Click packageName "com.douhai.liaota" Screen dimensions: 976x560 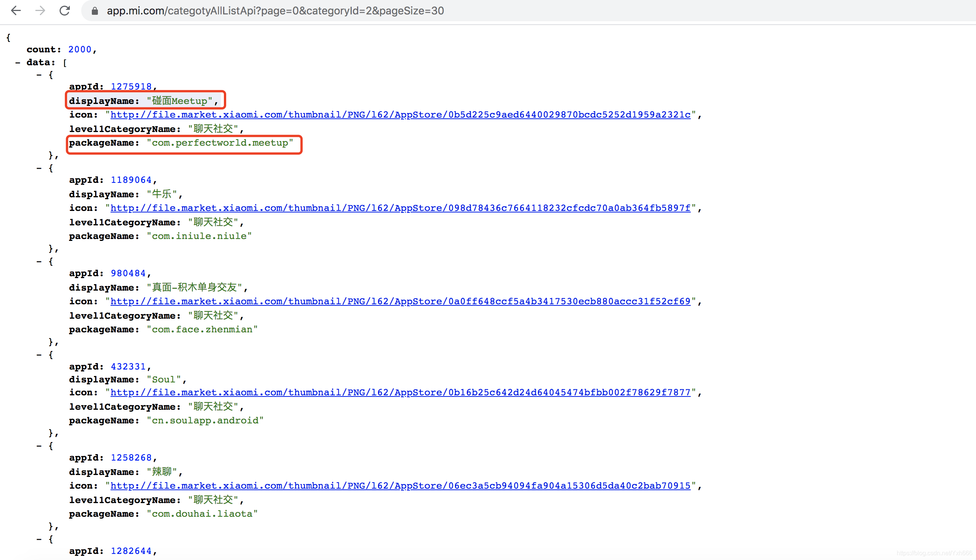pos(202,514)
